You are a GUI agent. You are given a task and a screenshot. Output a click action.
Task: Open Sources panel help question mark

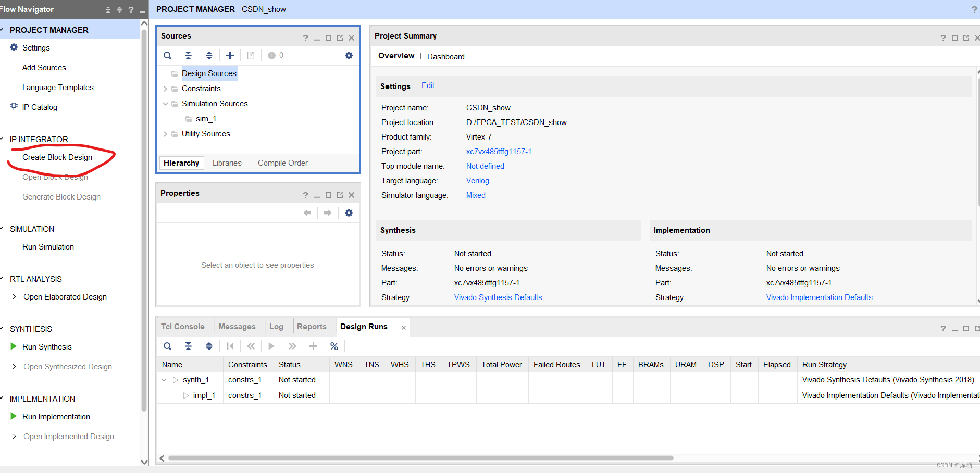click(305, 38)
